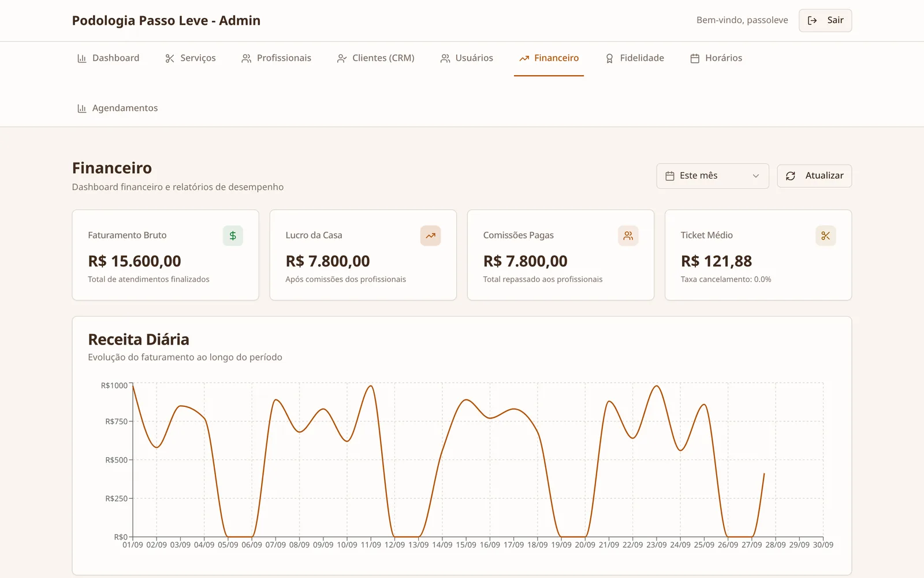
Task: Open the Fidelidade tab
Action: (635, 58)
